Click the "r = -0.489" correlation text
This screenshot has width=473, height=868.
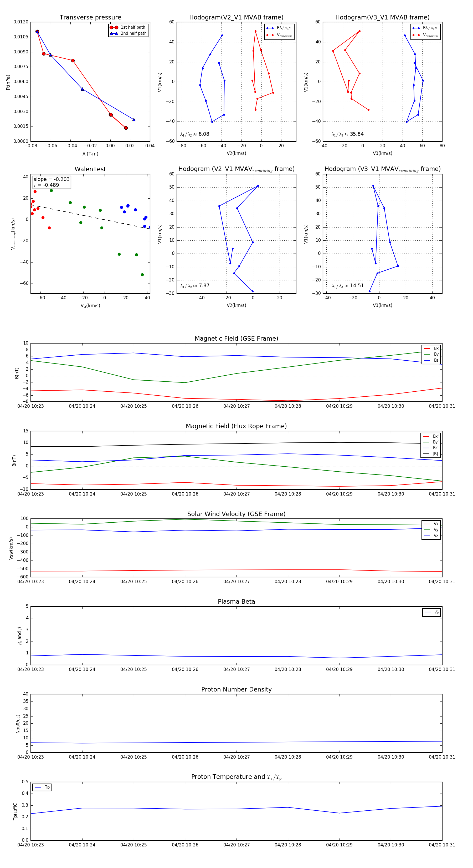tap(46, 185)
